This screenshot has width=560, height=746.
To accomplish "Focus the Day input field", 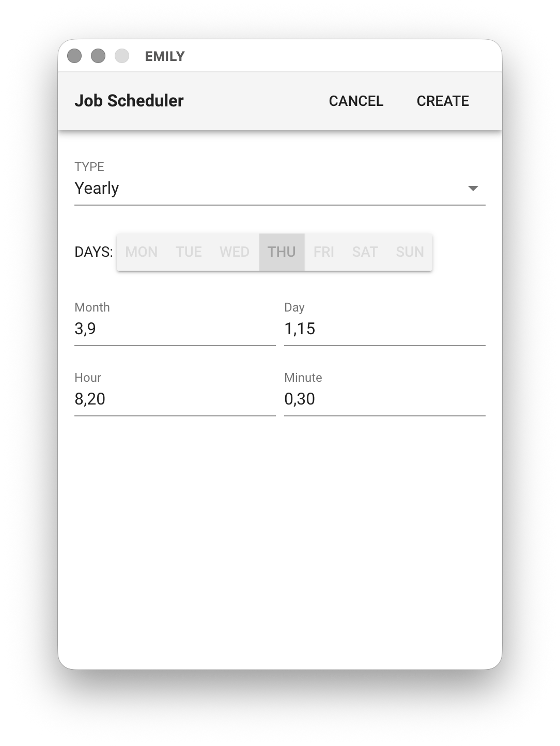I will [x=384, y=329].
